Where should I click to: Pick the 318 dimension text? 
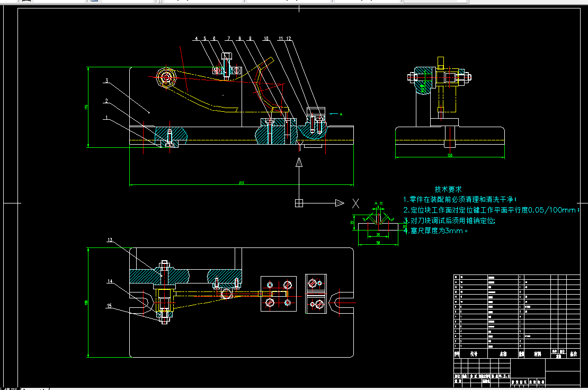[x=242, y=183]
